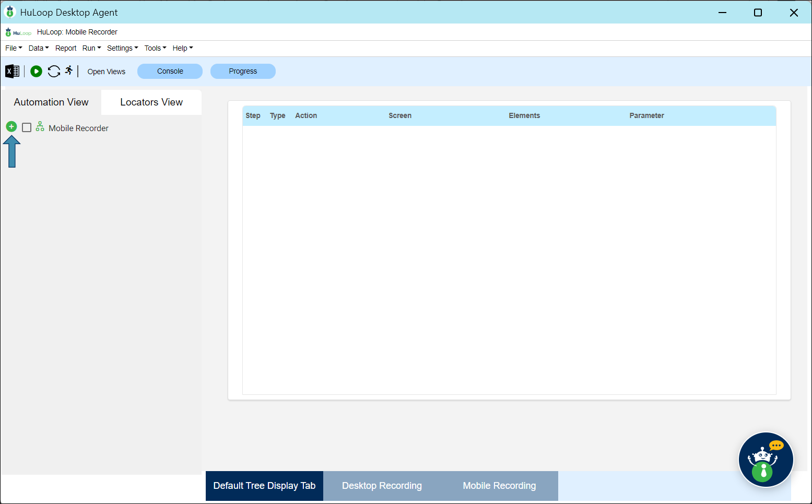Start the green play run button
Screen dimensions: 812x504
click(36, 71)
